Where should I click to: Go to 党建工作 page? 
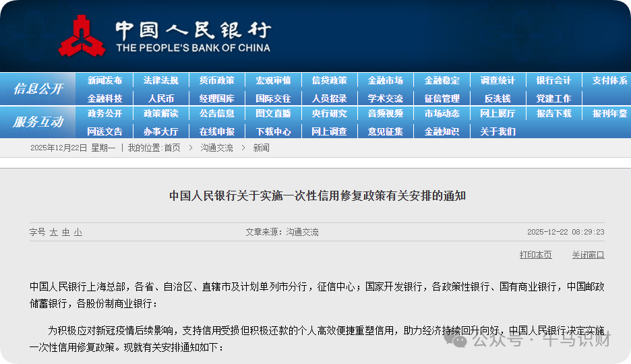coord(553,98)
